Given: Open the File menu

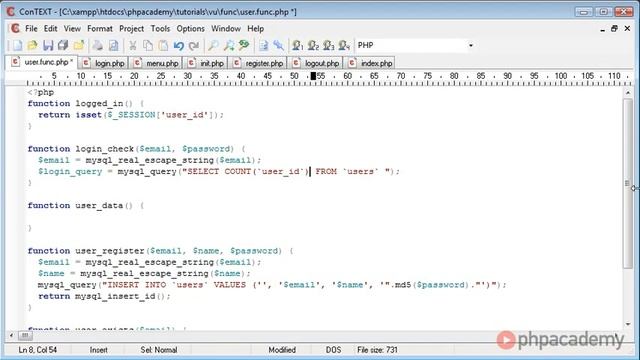Looking at the screenshot, I should pyautogui.click(x=31, y=29).
